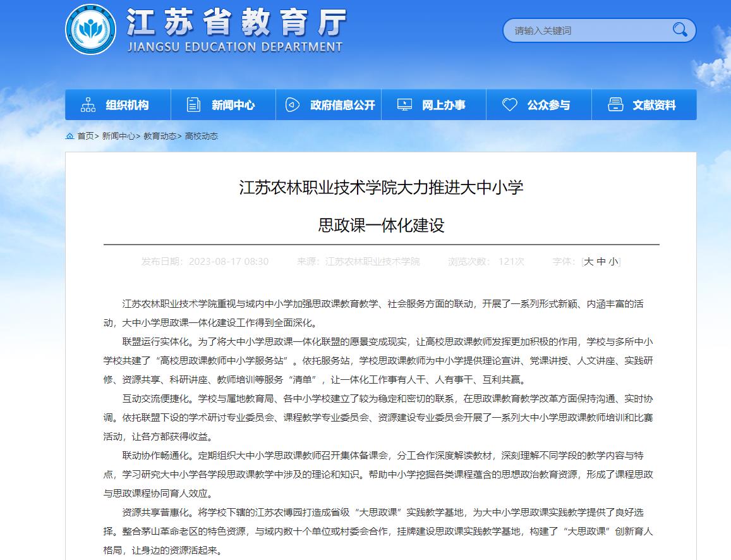
Task: Go to 网上办事 section
Action: 444,105
